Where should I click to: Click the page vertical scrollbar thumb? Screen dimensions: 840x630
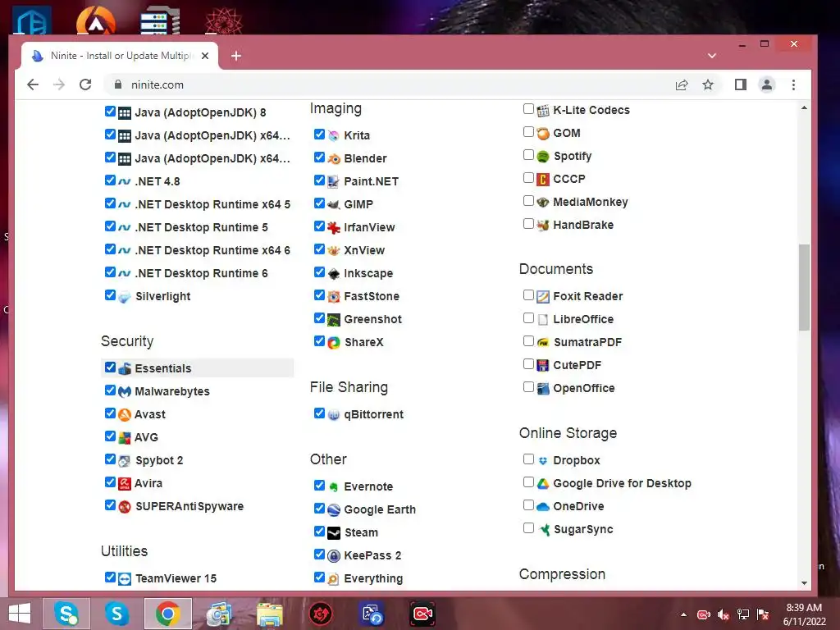pyautogui.click(x=804, y=287)
